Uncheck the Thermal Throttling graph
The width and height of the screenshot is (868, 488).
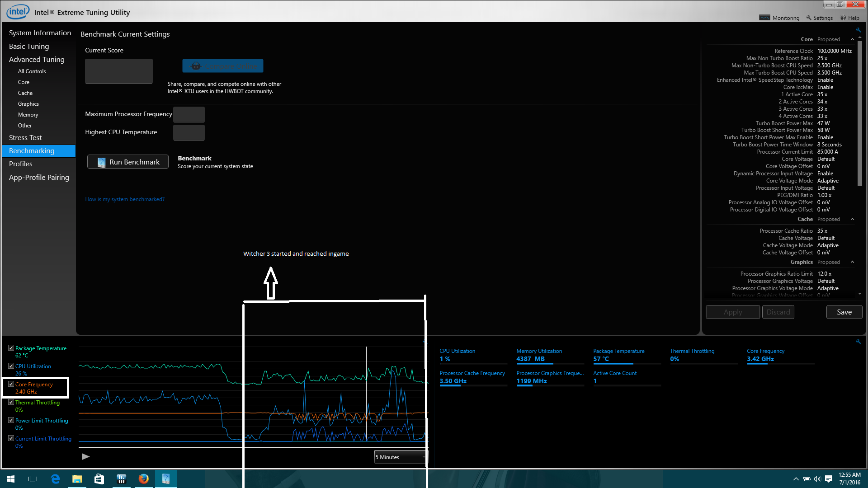pos(11,402)
